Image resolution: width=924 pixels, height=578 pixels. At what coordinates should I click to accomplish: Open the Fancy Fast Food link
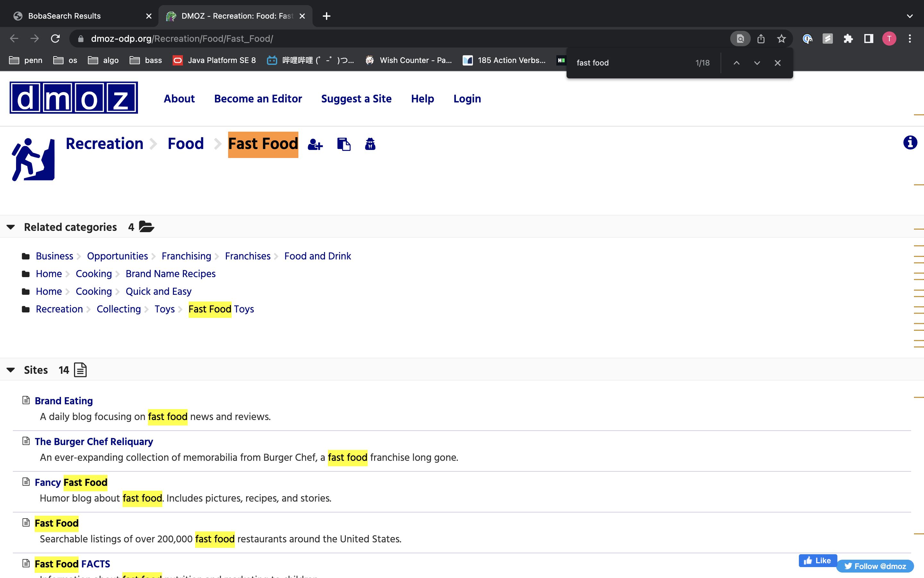pos(71,482)
